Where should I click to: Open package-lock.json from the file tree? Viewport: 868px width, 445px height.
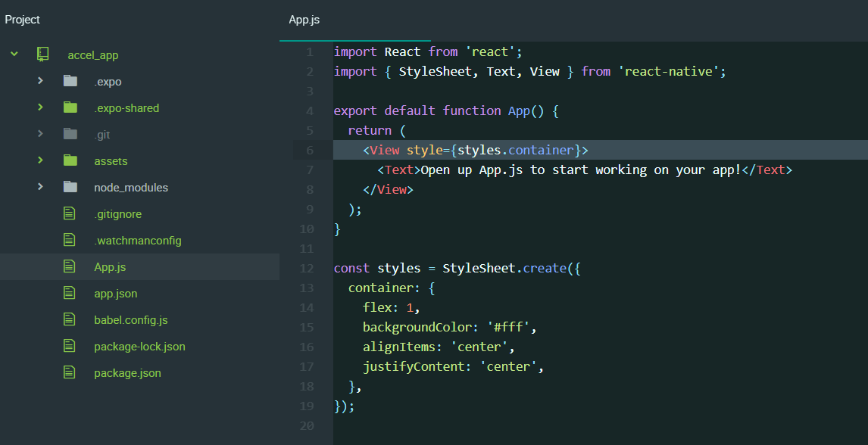tap(139, 347)
